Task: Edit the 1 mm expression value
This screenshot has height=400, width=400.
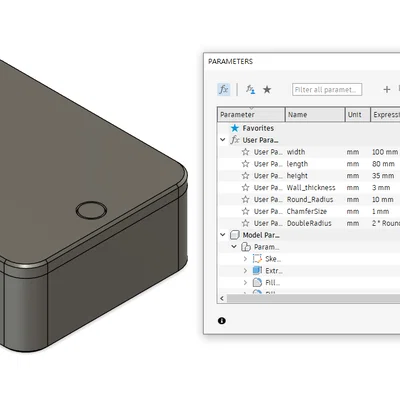Action: (381, 211)
